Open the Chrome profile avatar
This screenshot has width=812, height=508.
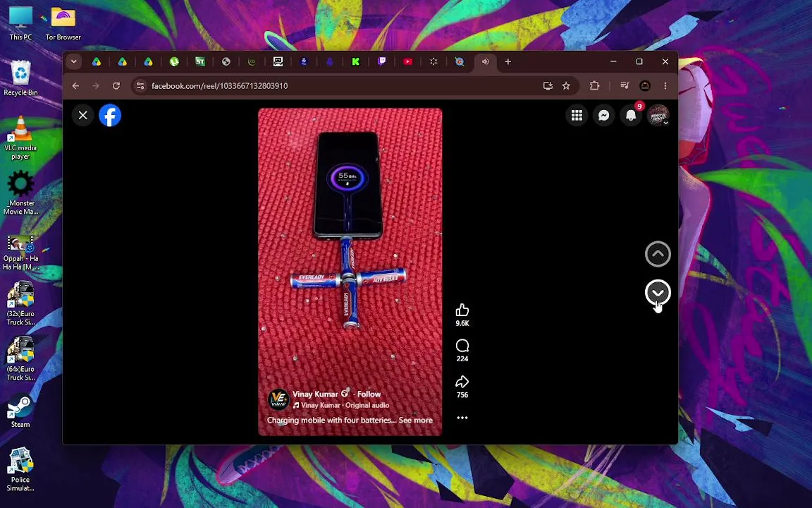(x=645, y=85)
